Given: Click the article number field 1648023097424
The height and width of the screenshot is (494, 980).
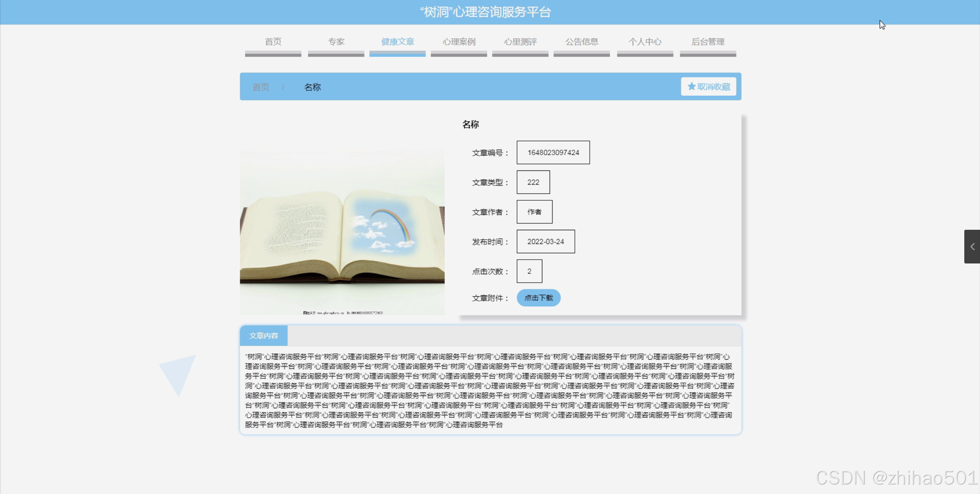Looking at the screenshot, I should tap(553, 152).
